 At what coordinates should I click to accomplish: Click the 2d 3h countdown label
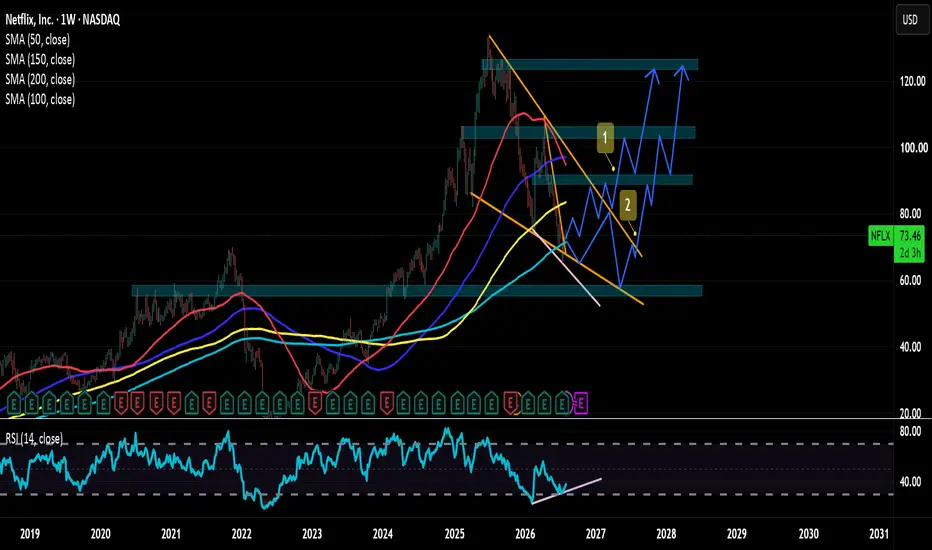pyautogui.click(x=910, y=253)
